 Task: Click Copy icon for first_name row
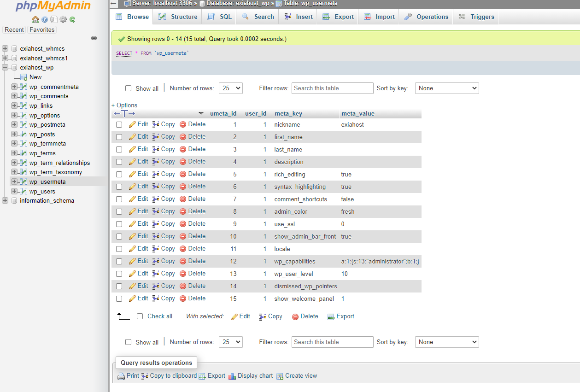[x=156, y=137]
